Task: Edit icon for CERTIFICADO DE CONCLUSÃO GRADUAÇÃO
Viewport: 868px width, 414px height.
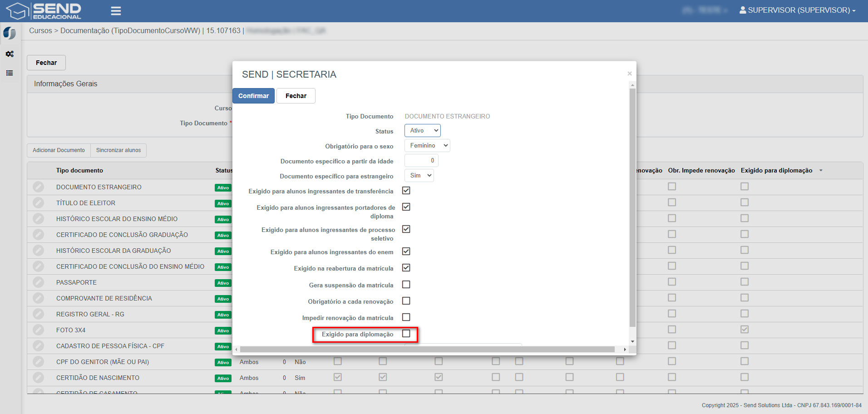Action: [39, 235]
